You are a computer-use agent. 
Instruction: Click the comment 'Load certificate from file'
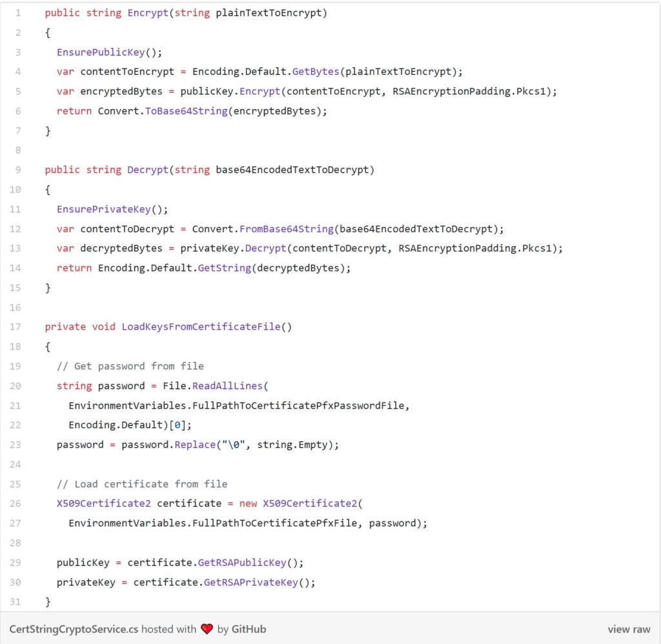click(141, 484)
